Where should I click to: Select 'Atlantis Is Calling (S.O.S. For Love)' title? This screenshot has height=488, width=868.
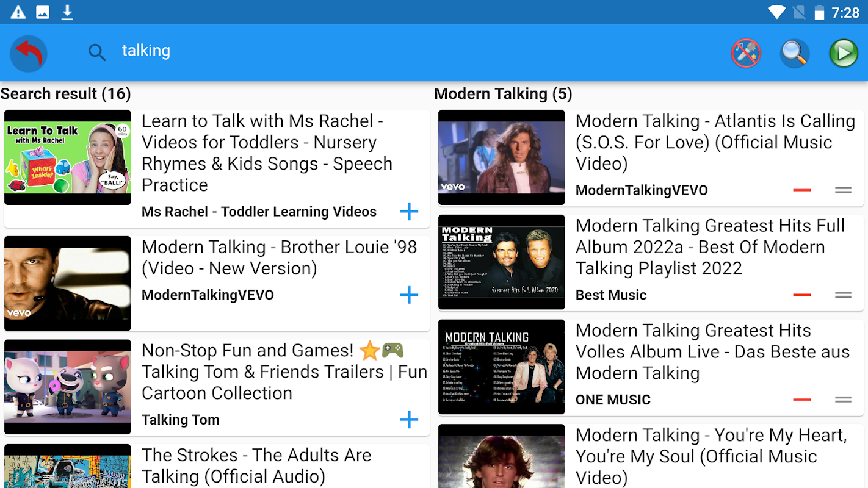[x=715, y=142]
